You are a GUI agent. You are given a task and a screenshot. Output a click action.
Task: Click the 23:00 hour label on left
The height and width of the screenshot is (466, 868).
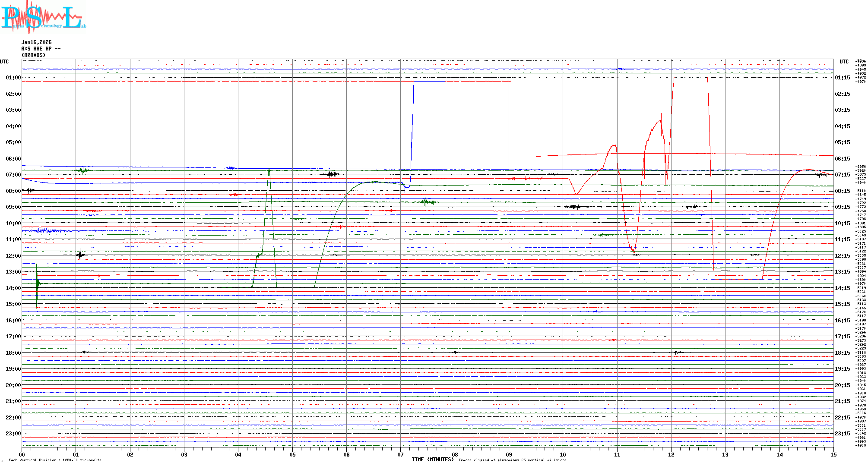pos(13,434)
